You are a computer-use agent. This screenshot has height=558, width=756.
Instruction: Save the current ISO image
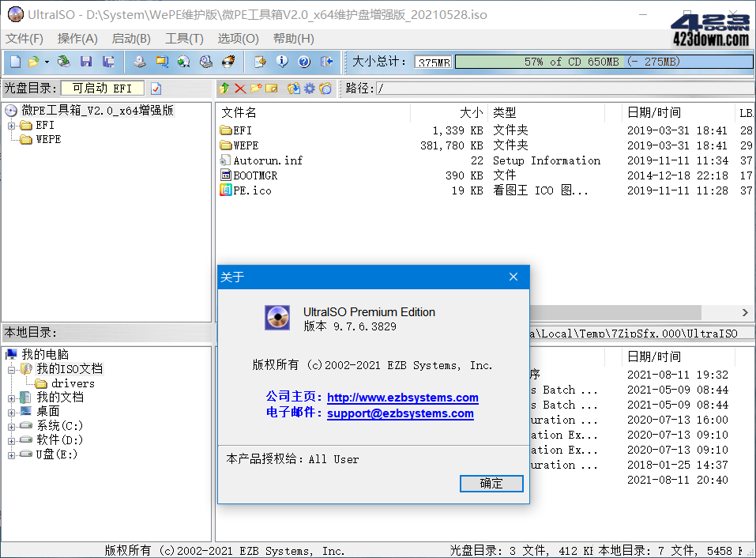[x=86, y=62]
